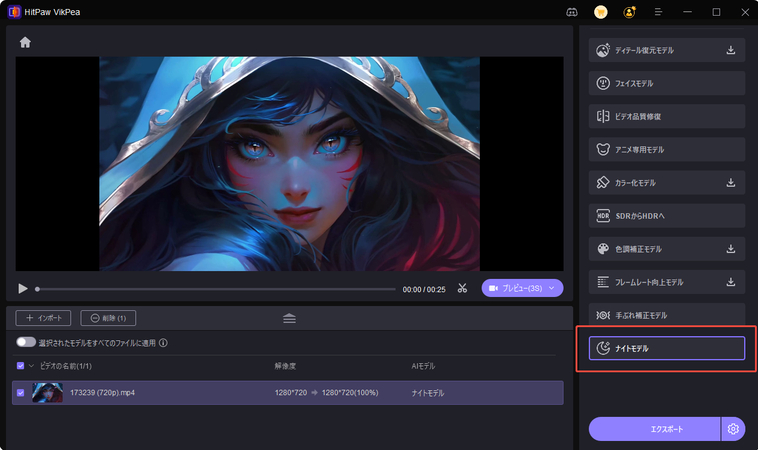Open the hamburger main menu
The image size is (758, 450).
(658, 12)
